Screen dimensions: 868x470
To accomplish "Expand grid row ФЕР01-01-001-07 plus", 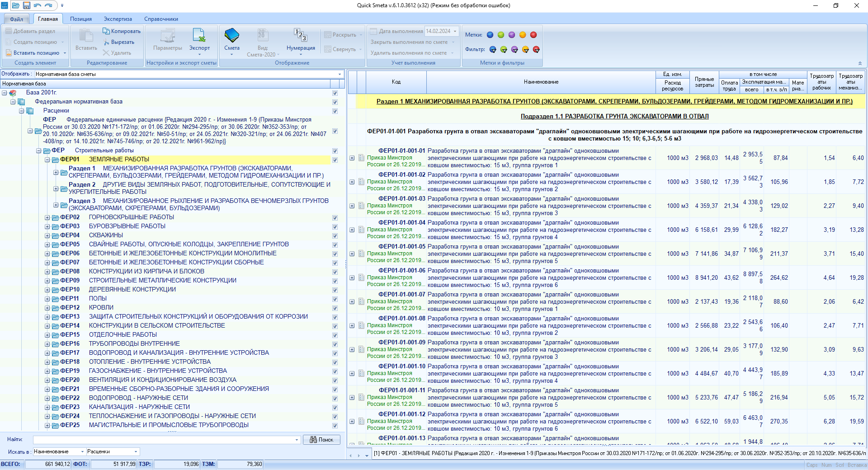I will pos(352,301).
